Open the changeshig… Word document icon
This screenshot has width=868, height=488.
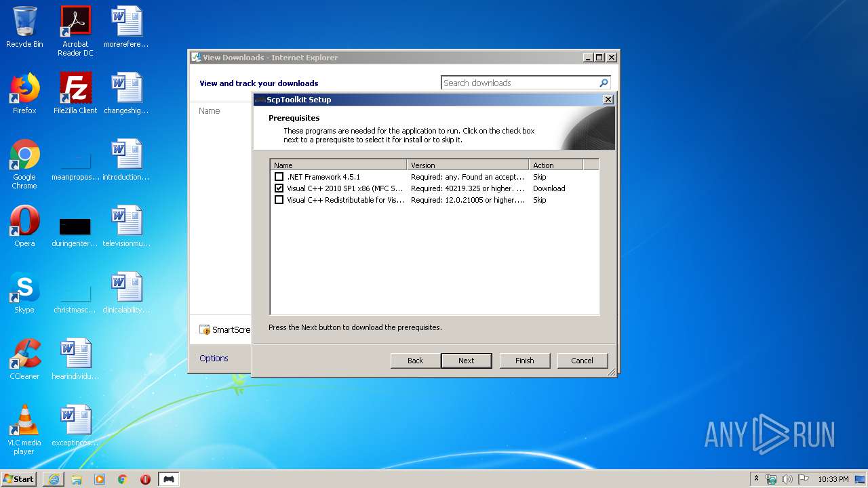pyautogui.click(x=126, y=94)
